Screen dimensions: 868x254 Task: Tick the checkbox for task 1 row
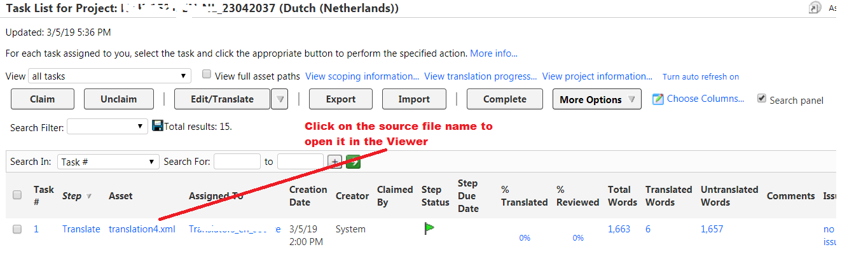pyautogui.click(x=18, y=229)
